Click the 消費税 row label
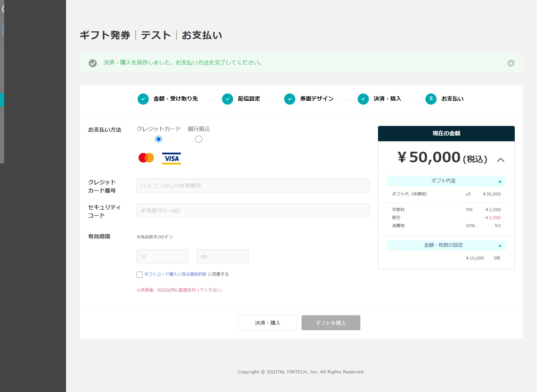This screenshot has height=392, width=537. (x=398, y=226)
